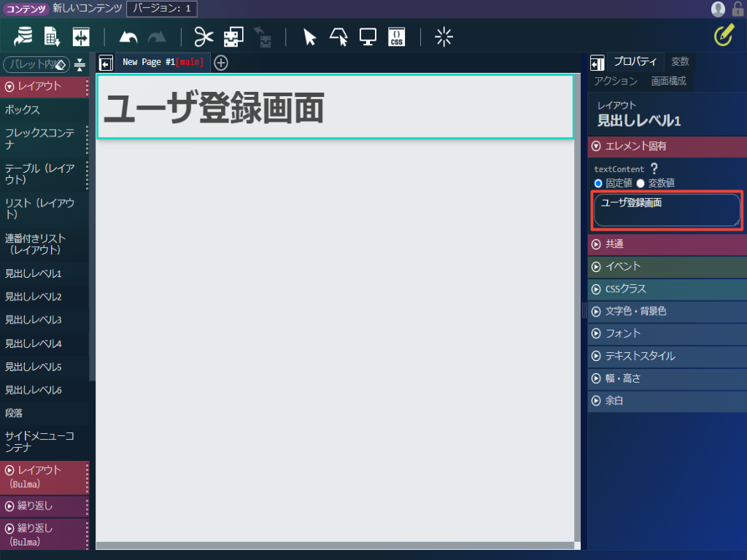Click the horizontal fit-width toolbar icon
Viewport: 747px width, 560px height.
tap(81, 36)
